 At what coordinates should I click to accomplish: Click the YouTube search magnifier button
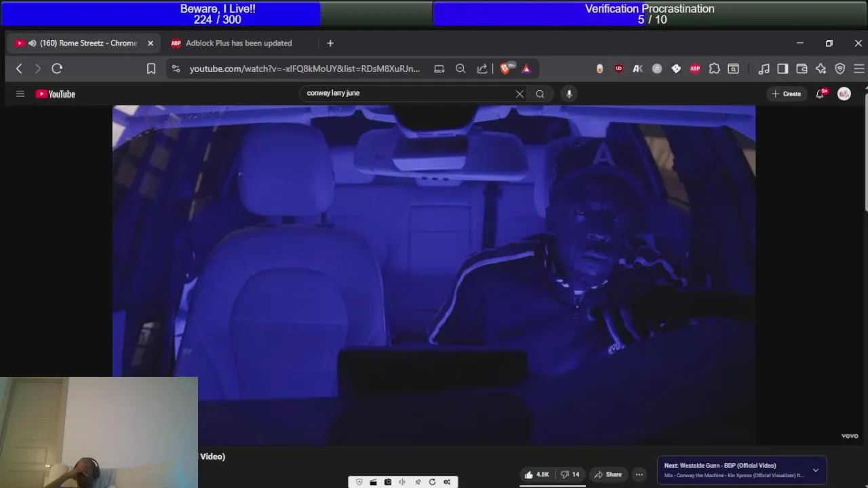(x=540, y=94)
